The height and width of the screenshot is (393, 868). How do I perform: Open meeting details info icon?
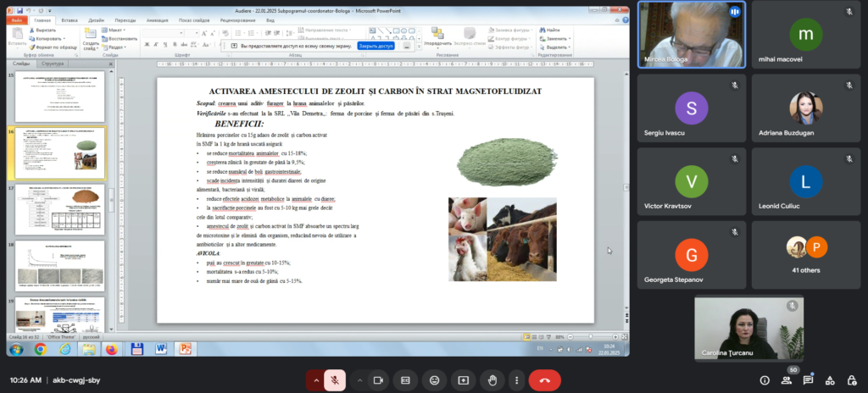pos(765,380)
